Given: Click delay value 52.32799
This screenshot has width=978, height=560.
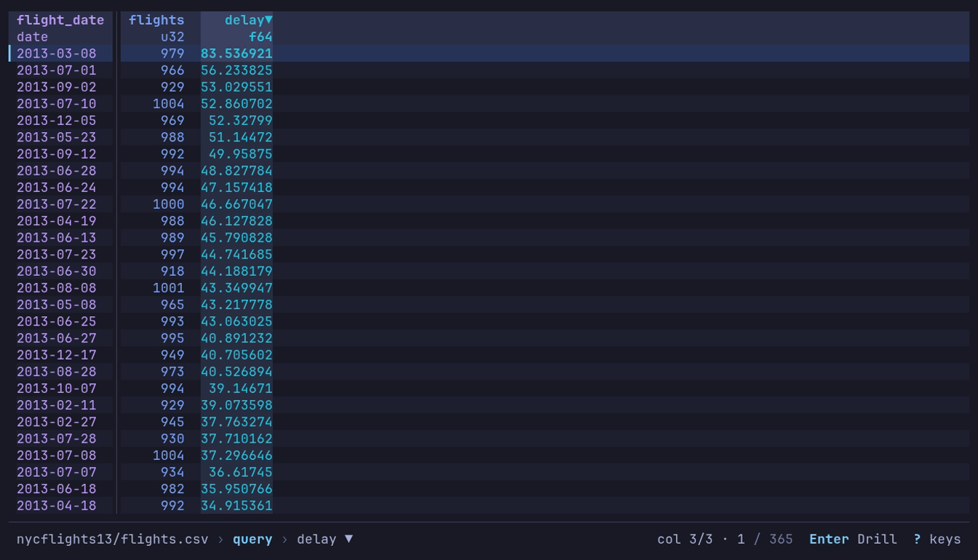Looking at the screenshot, I should point(240,120).
